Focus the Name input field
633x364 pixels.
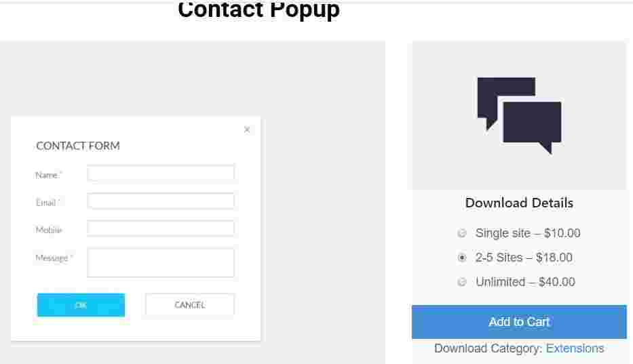click(161, 173)
